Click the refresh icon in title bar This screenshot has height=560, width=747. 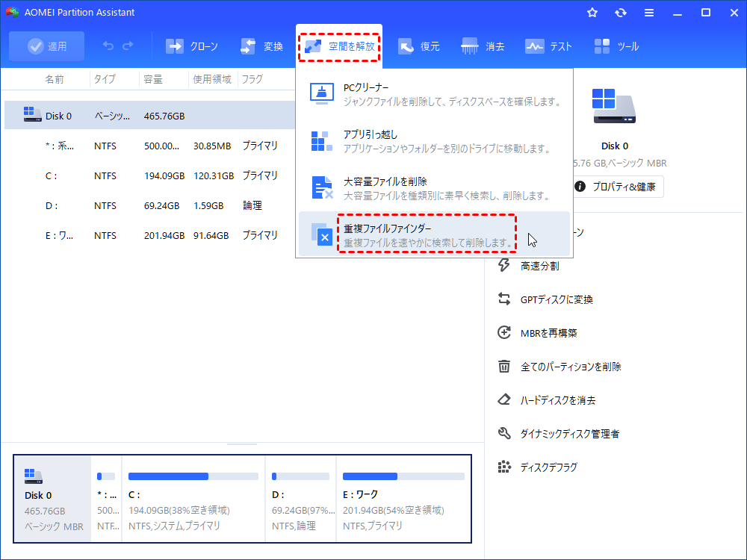[620, 13]
